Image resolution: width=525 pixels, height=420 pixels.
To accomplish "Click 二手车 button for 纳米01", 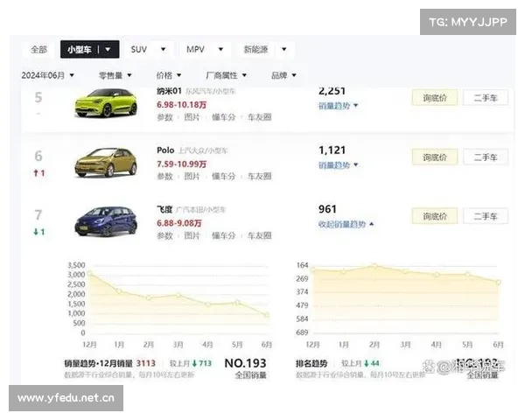I will [485, 98].
